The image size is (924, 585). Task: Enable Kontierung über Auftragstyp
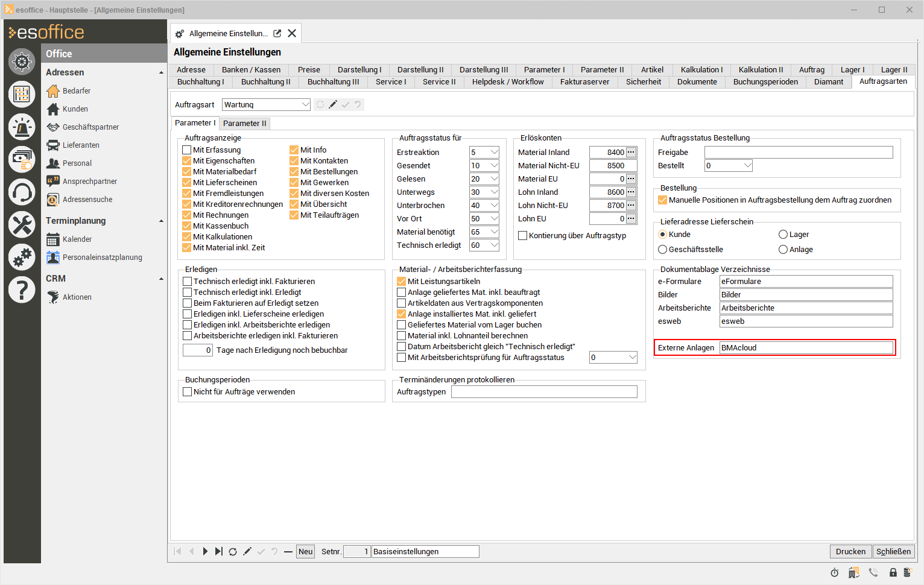click(x=523, y=236)
